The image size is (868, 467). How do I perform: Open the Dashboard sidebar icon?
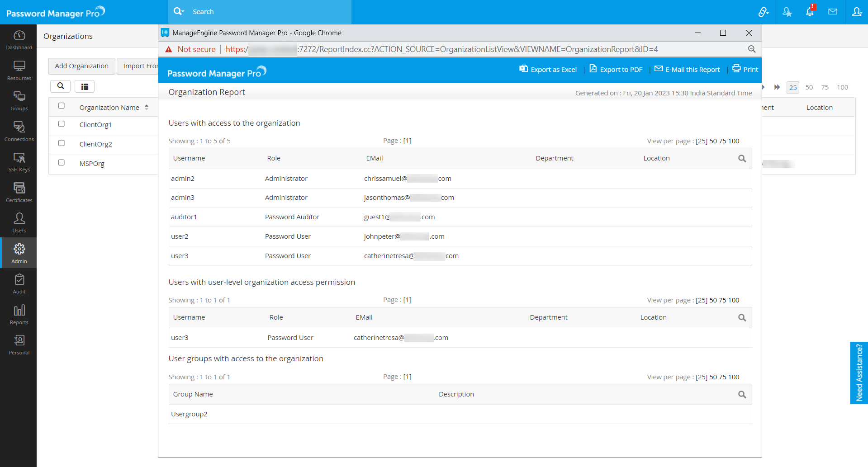[x=19, y=40]
